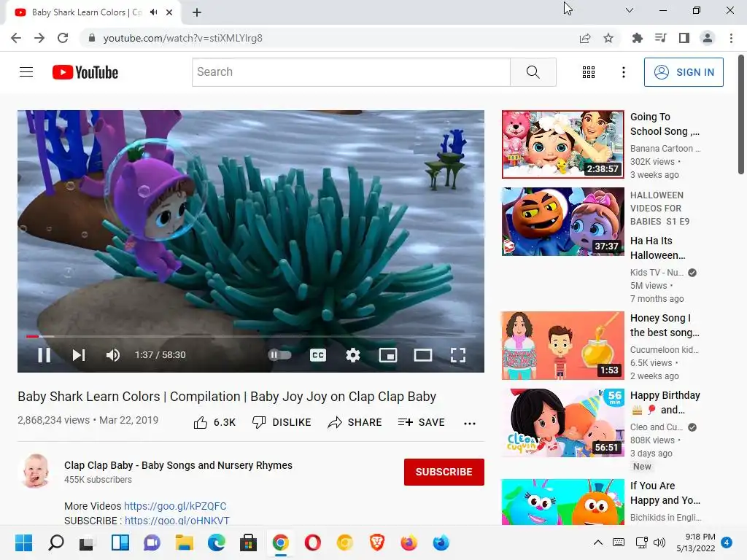The height and width of the screenshot is (560, 747).
Task: Open Chrome three-dot menu
Action: pos(731,38)
